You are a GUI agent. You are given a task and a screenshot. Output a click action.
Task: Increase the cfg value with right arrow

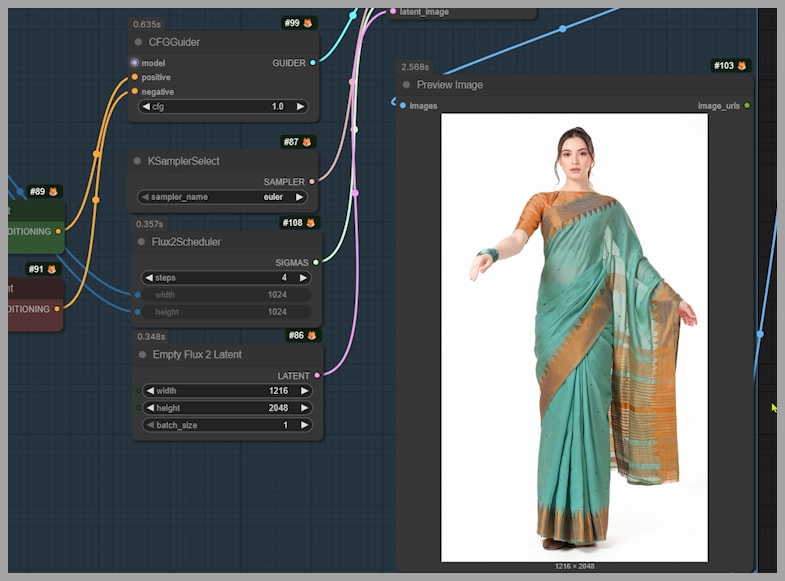click(301, 106)
